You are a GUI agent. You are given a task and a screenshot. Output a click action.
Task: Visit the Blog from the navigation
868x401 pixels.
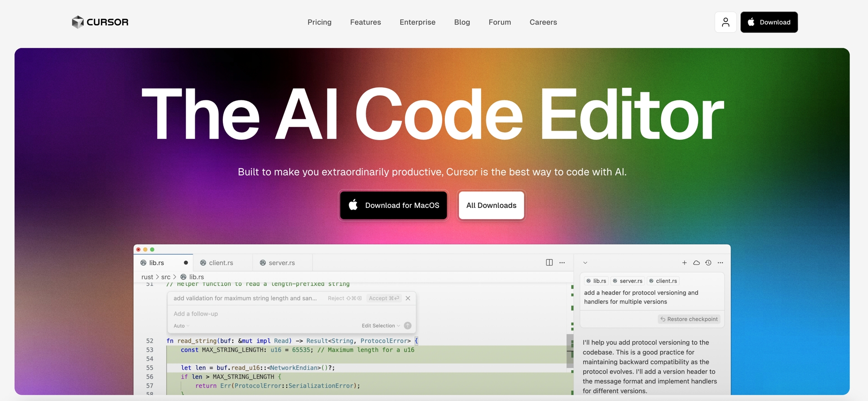pos(462,22)
